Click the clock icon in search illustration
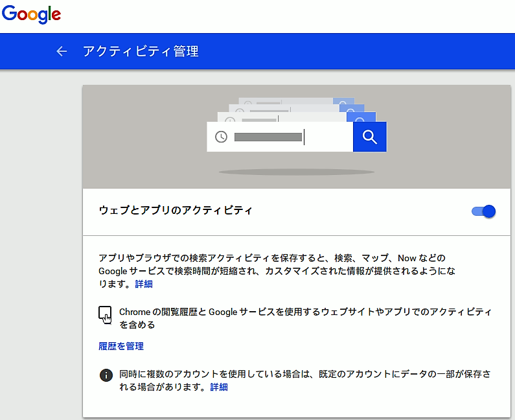Screen dimensions: 515x420 pyautogui.click(x=221, y=137)
